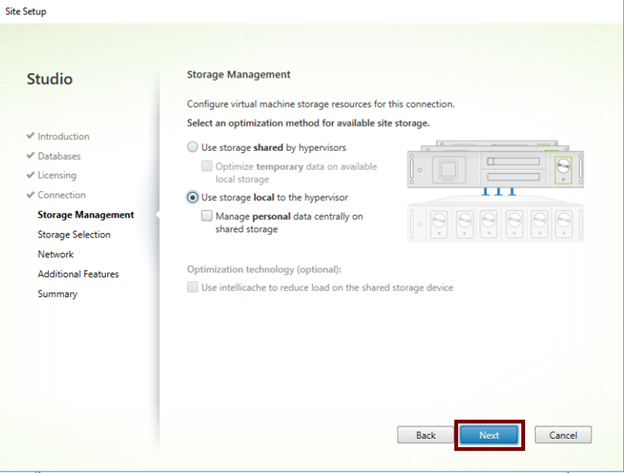
Task: Click the Optimization technology (optional) label
Action: [x=264, y=269]
